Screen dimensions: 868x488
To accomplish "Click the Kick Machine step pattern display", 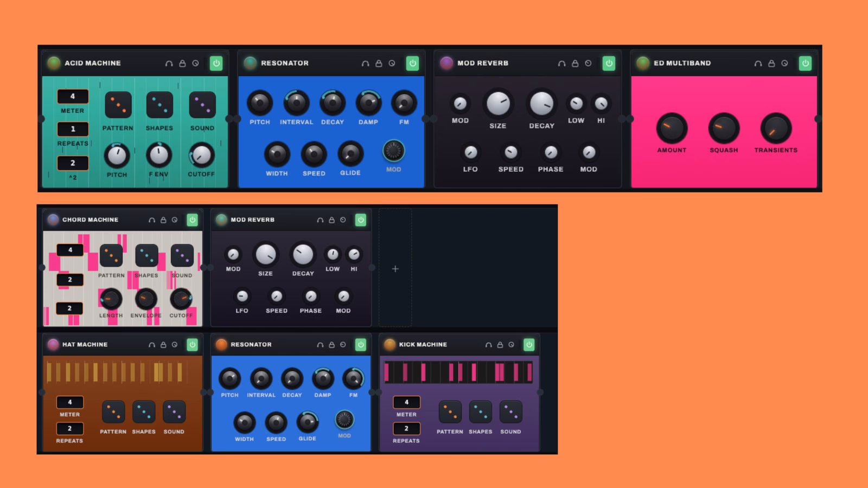I will click(458, 373).
